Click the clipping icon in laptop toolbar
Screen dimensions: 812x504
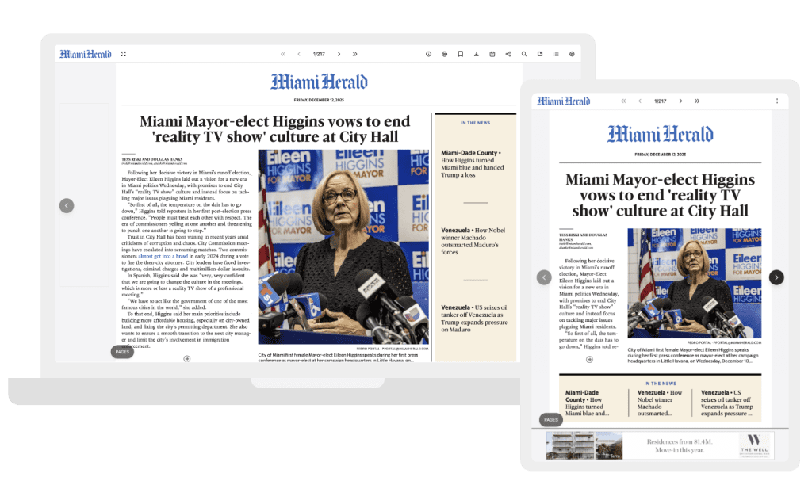pos(540,54)
